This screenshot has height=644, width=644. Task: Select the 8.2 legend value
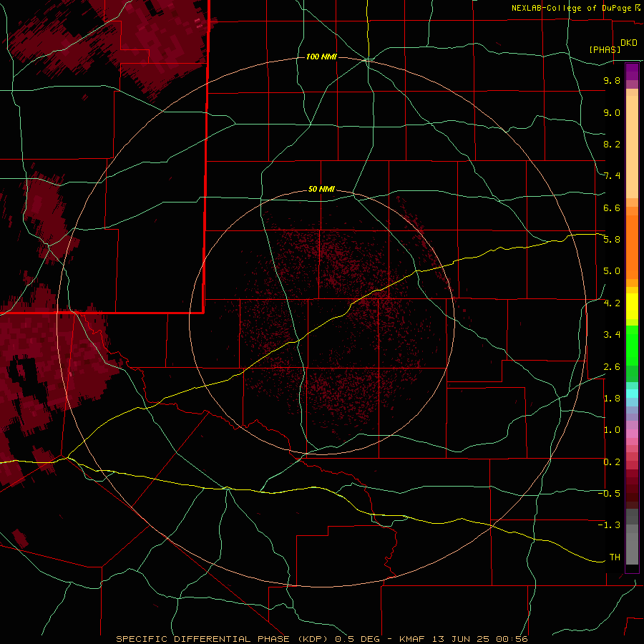point(612,144)
